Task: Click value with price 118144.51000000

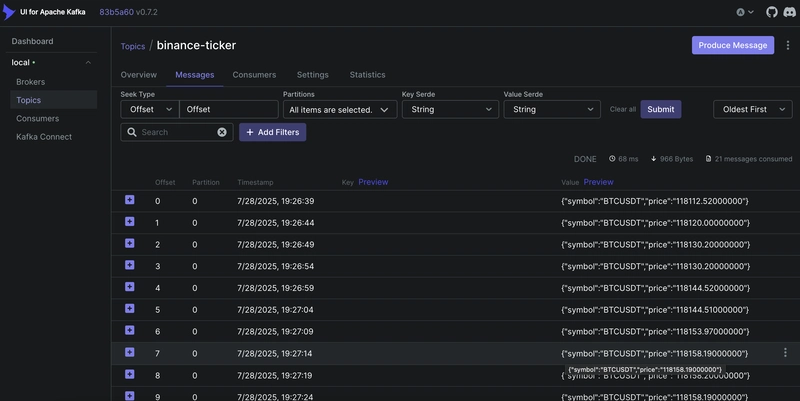Action: pos(655,310)
